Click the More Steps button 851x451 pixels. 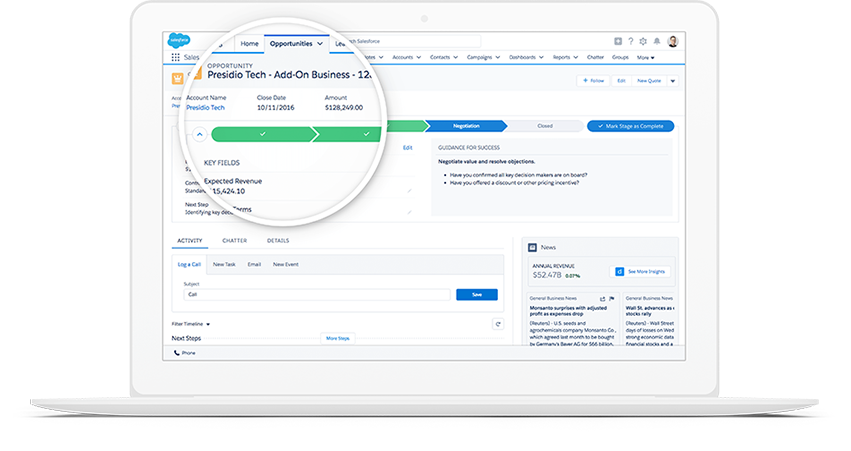tap(338, 338)
